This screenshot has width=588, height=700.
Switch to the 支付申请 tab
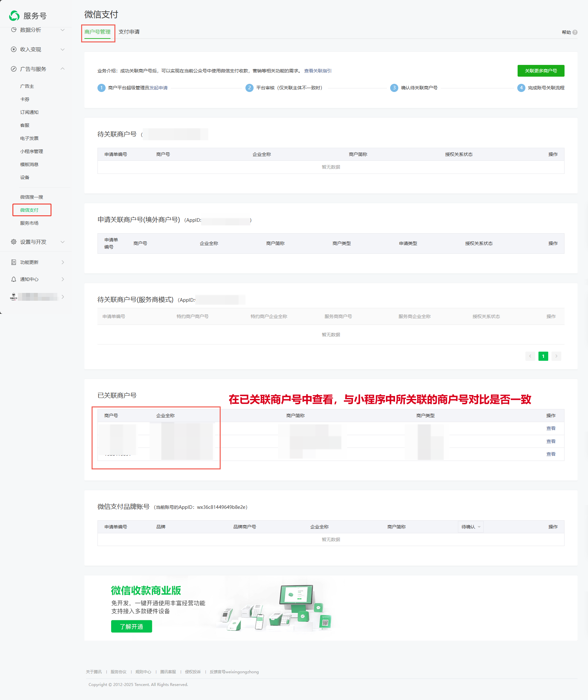coord(129,32)
